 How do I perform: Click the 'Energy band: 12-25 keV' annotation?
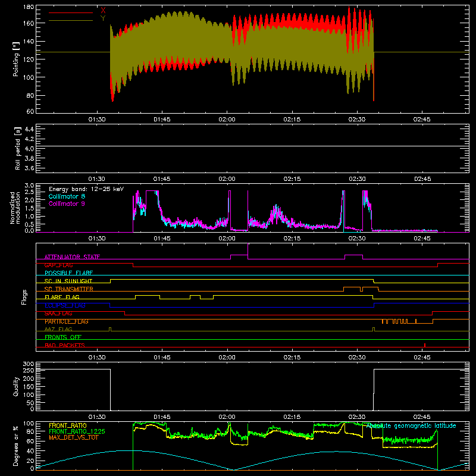pos(86,189)
